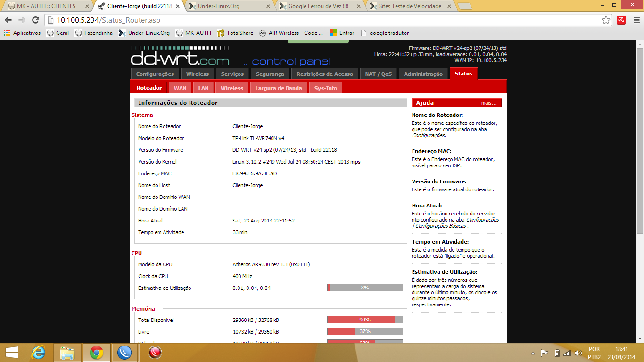Check the battery icon in the tray

[557, 353]
